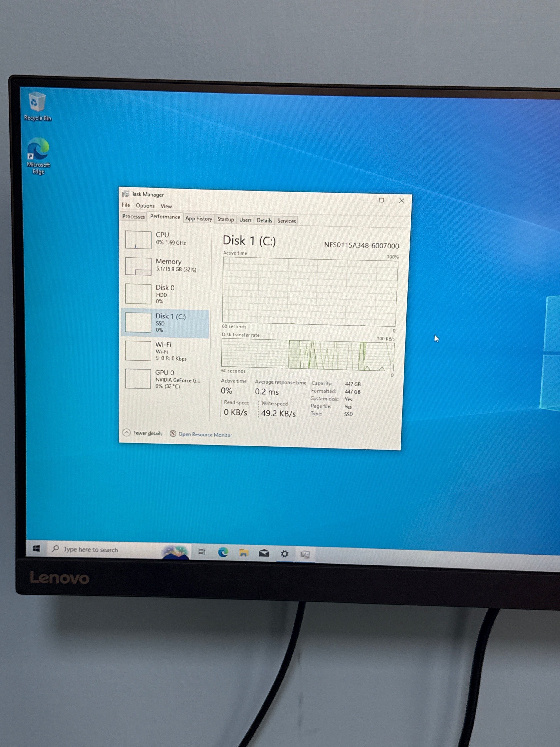Open the Services tab

[x=287, y=221]
